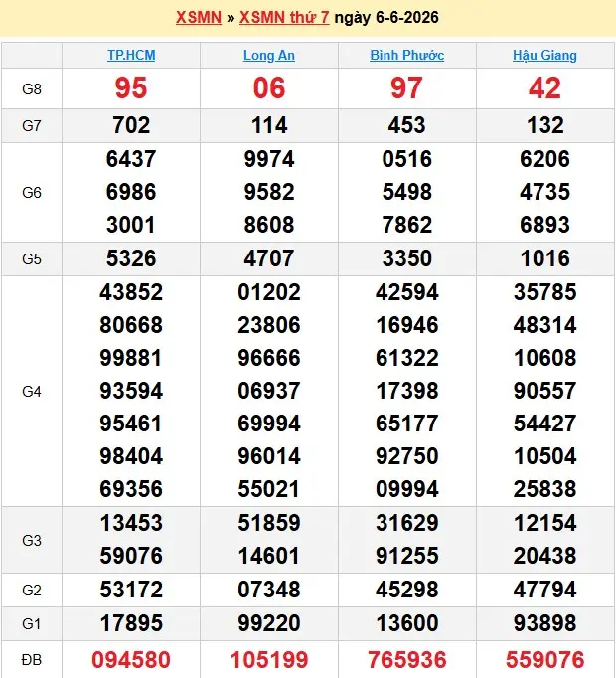616x678 pixels.
Task: Click G3 number 20438
Action: click(x=544, y=556)
